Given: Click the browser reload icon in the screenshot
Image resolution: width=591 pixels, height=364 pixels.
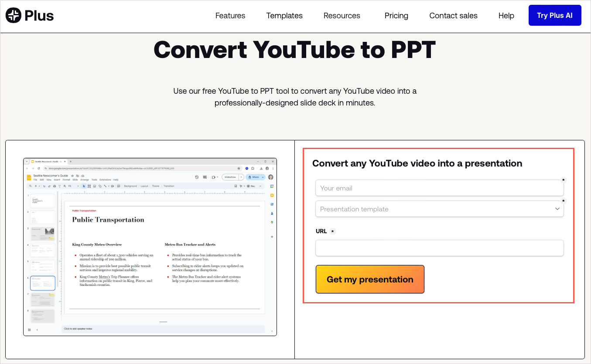Looking at the screenshot, I should (x=39, y=168).
